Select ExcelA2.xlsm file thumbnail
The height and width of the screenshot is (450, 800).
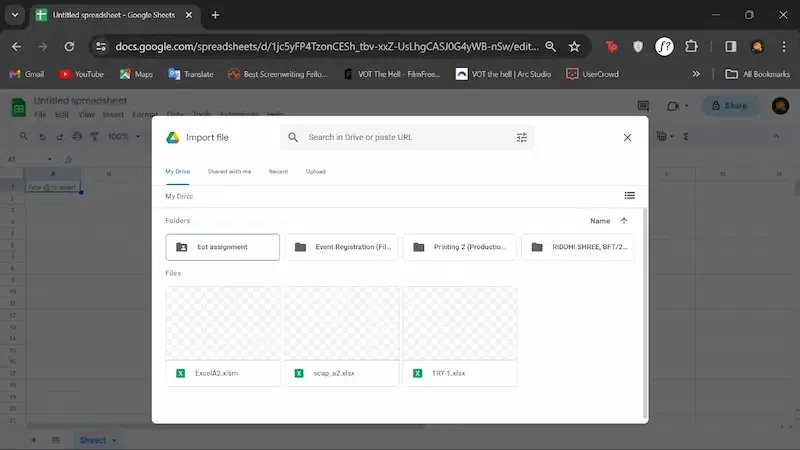point(223,323)
